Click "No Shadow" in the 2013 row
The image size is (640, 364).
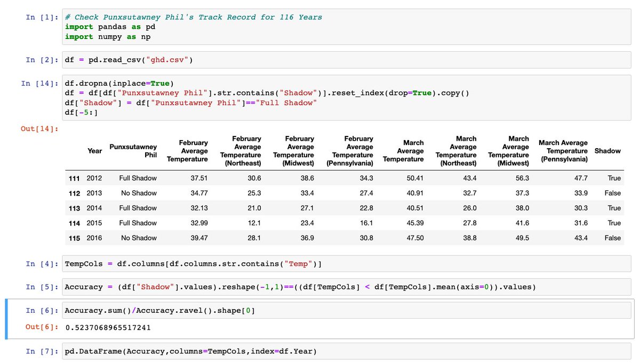pyautogui.click(x=139, y=193)
